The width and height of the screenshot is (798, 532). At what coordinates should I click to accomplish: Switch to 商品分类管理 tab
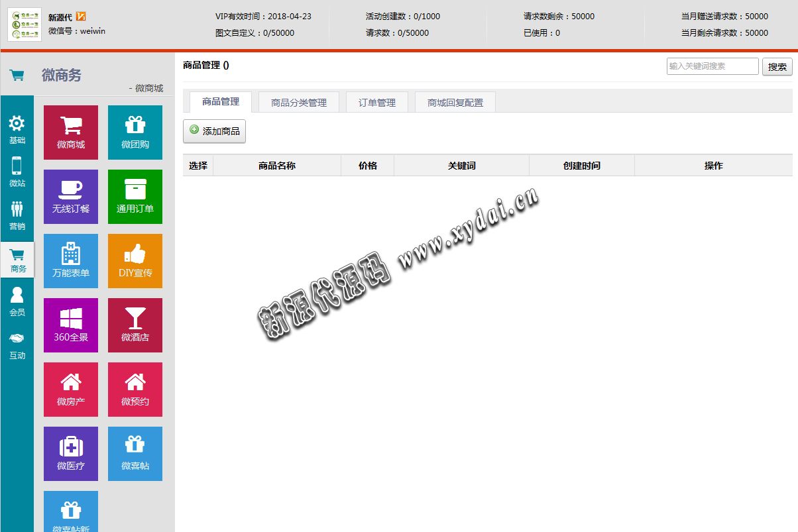click(x=299, y=103)
